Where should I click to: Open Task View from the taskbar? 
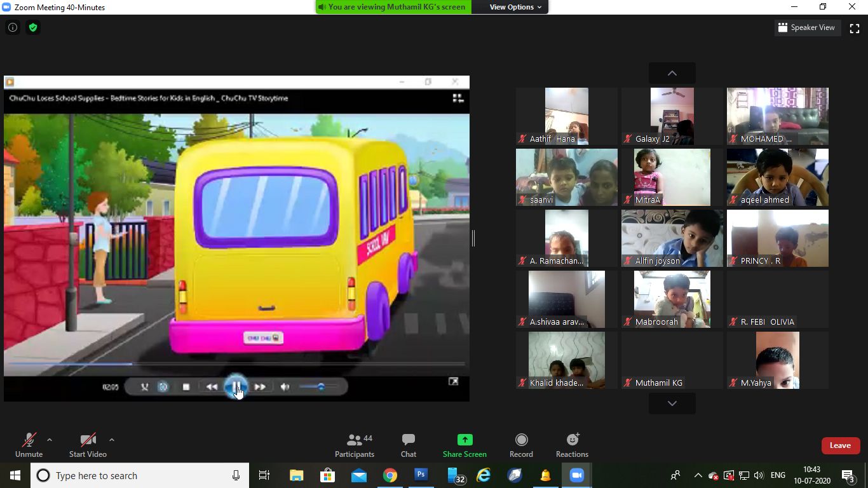(264, 475)
